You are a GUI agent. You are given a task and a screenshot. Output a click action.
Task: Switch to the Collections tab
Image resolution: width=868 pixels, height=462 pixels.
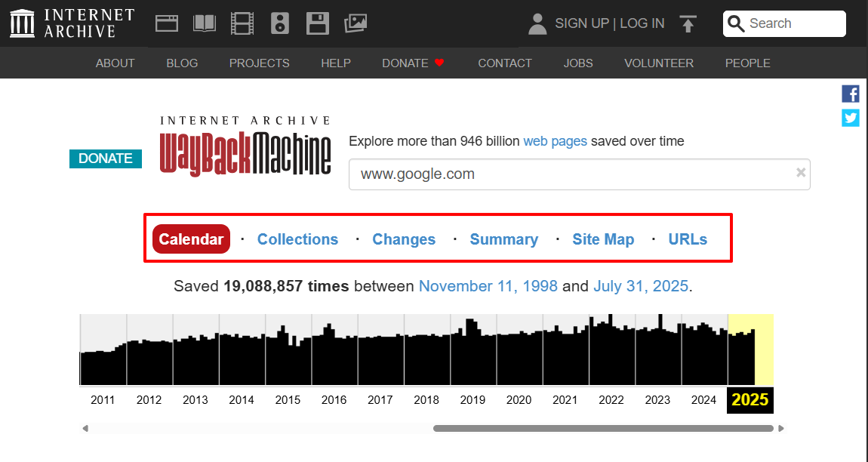(x=298, y=239)
